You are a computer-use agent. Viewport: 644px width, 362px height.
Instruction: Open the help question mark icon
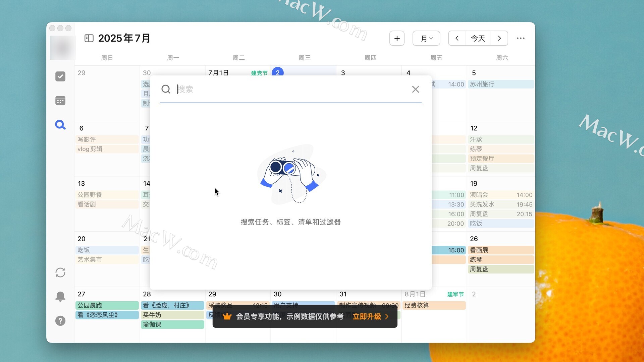tap(60, 321)
